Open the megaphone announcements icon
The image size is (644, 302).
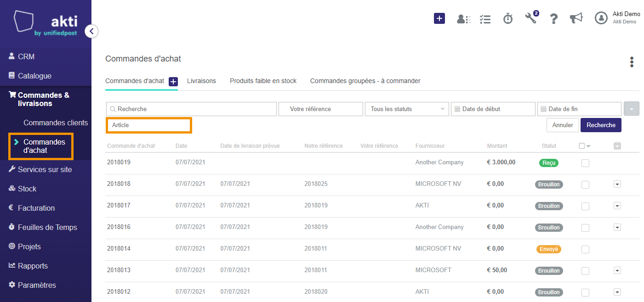[576, 18]
